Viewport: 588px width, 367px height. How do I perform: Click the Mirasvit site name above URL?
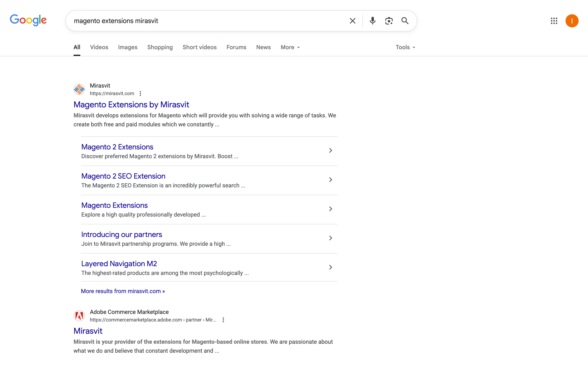(x=100, y=86)
